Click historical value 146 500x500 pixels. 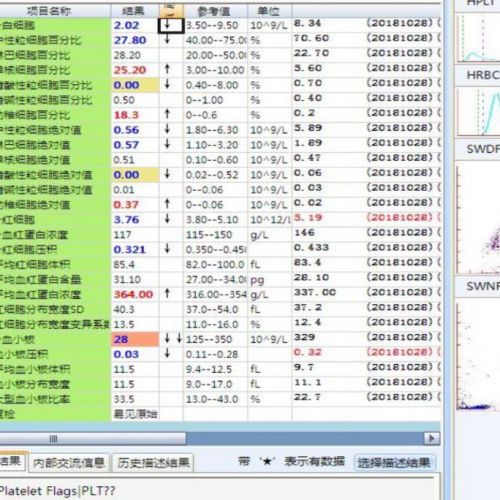pyautogui.click(x=304, y=232)
